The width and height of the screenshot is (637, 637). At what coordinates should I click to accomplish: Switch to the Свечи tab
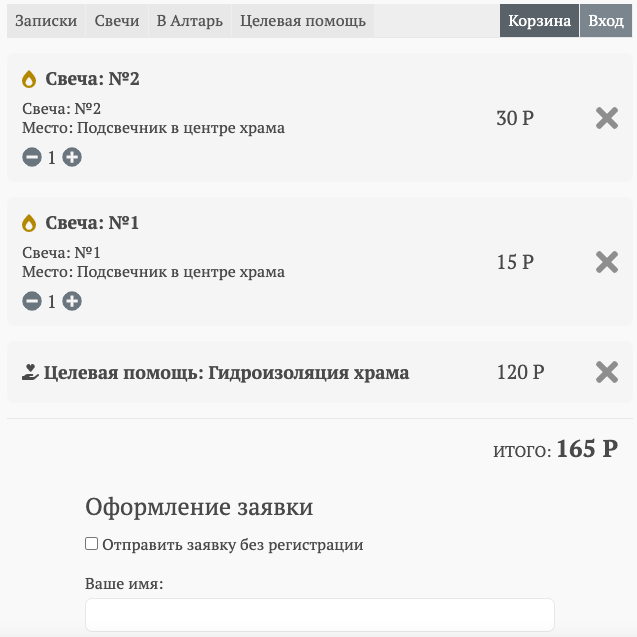coord(117,21)
